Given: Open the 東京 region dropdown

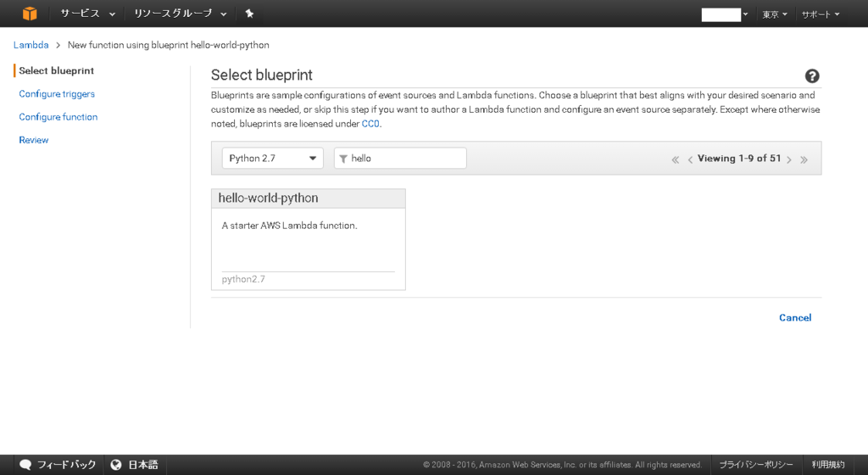Looking at the screenshot, I should point(775,14).
